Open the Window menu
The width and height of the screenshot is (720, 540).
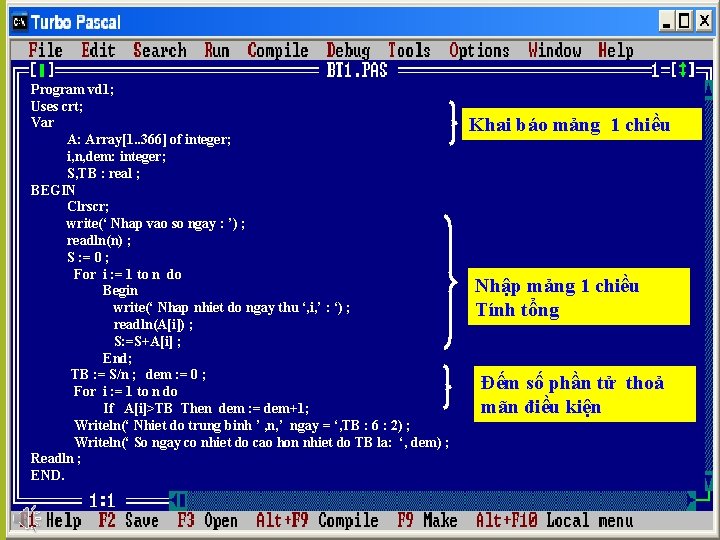[x=555, y=50]
